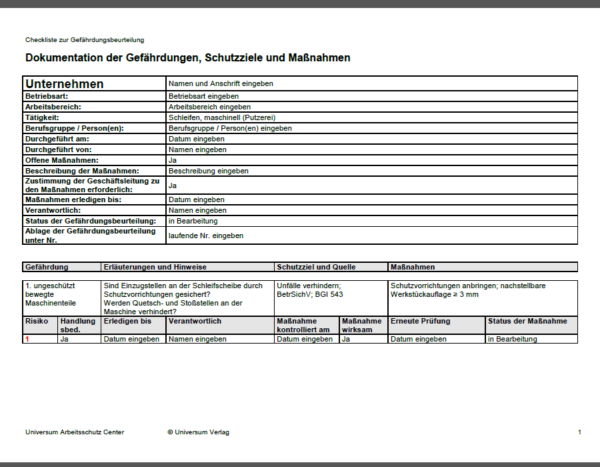Click 'Ja' in the 'Offene Maßnahmen' row
Screen dimensions: 600x467
tap(173, 160)
